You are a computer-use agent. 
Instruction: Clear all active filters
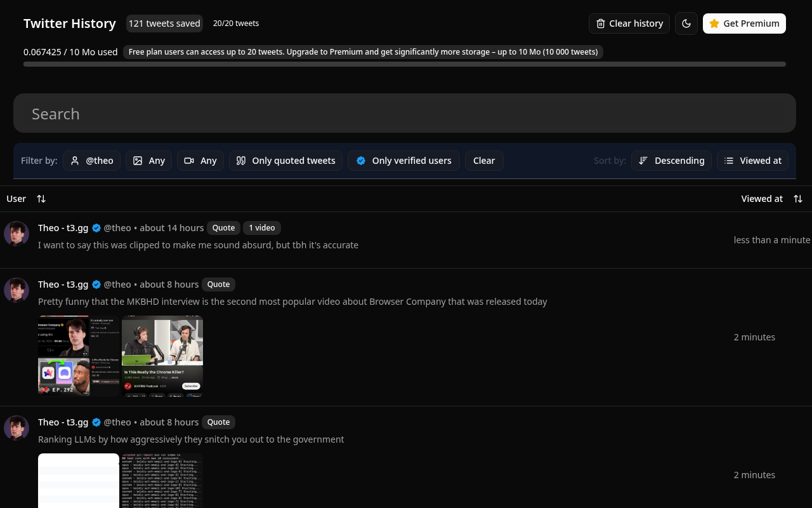(x=484, y=161)
